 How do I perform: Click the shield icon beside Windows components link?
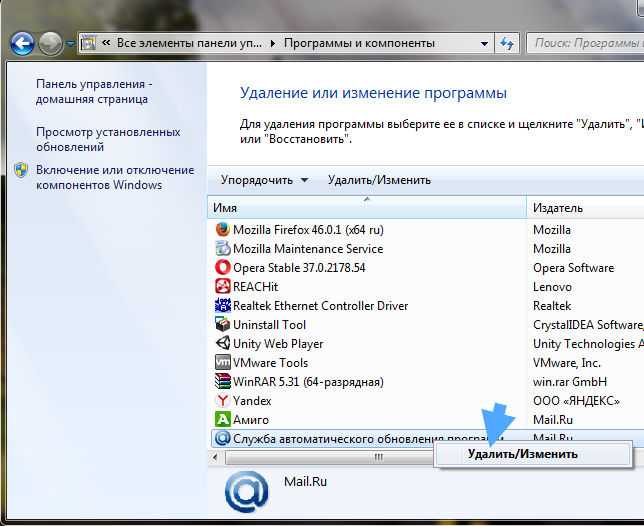coord(21,170)
